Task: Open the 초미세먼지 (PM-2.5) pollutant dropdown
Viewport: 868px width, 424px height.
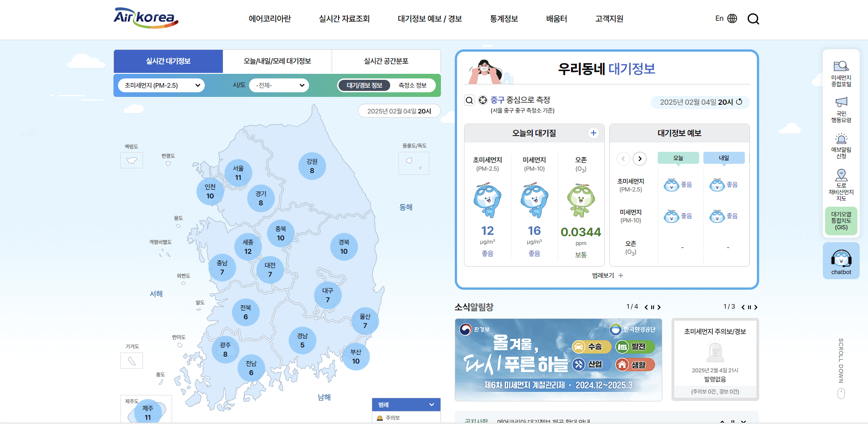Action: point(161,85)
